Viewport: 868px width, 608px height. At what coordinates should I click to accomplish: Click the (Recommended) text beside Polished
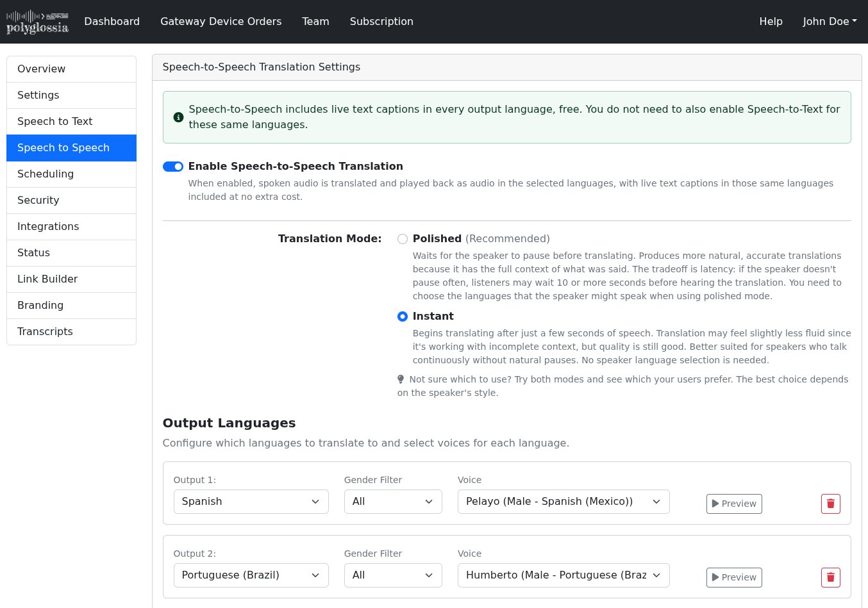[x=508, y=239]
